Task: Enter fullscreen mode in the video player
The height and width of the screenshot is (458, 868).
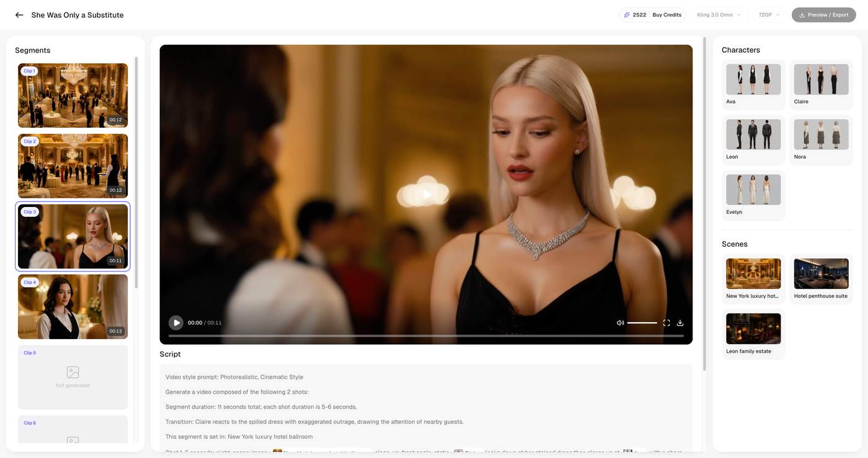Action: [x=666, y=323]
